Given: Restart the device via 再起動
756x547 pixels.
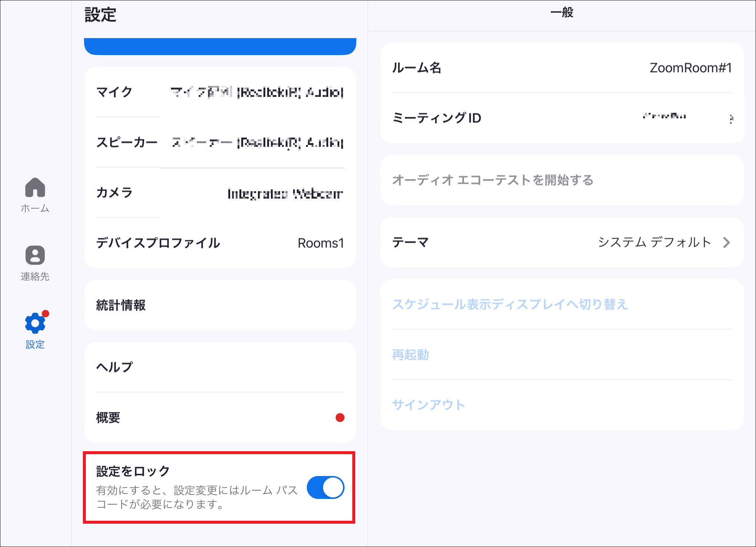Looking at the screenshot, I should [411, 355].
